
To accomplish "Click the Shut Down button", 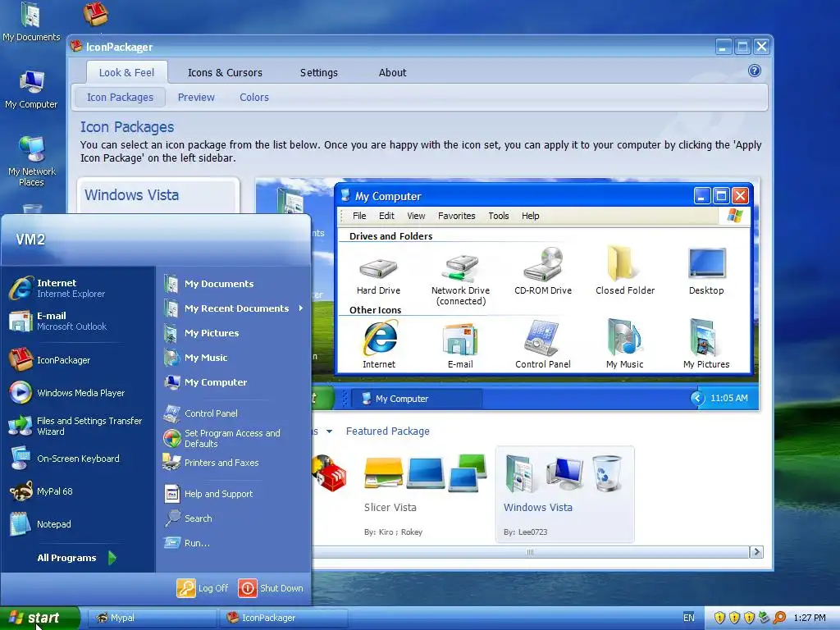I will click(271, 588).
